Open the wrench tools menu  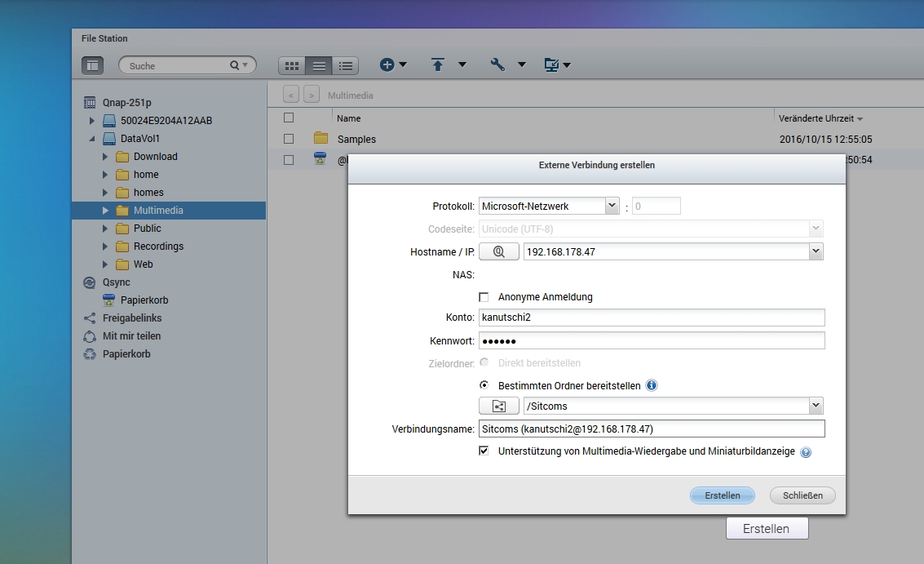tap(497, 65)
